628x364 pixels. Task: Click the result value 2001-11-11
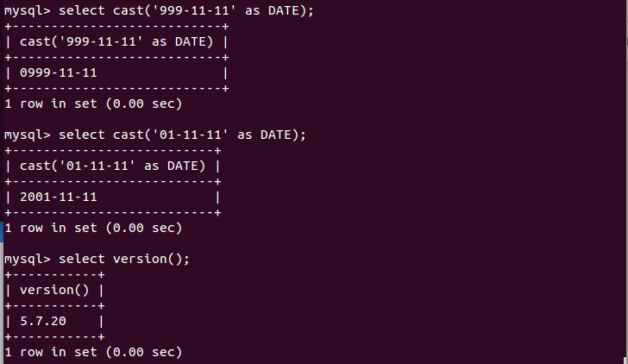point(59,197)
